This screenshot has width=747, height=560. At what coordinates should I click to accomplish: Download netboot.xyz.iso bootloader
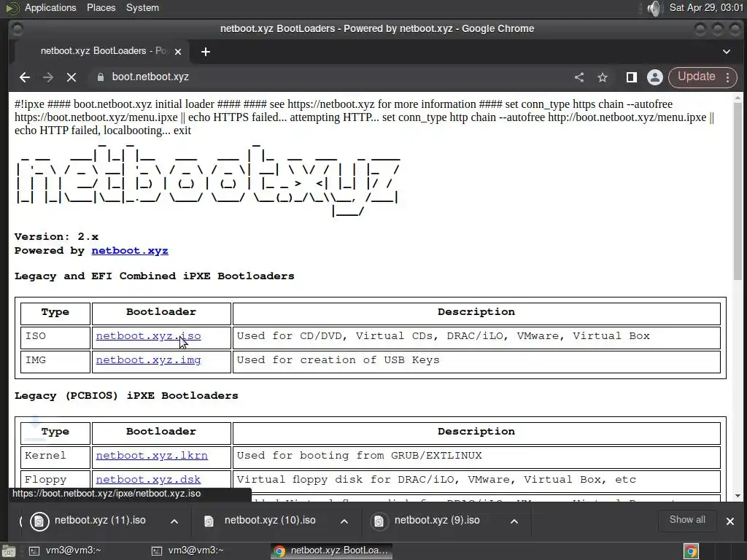(148, 336)
